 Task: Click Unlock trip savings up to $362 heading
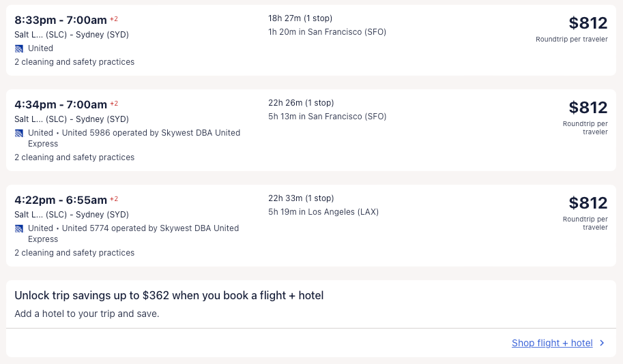[x=169, y=296]
